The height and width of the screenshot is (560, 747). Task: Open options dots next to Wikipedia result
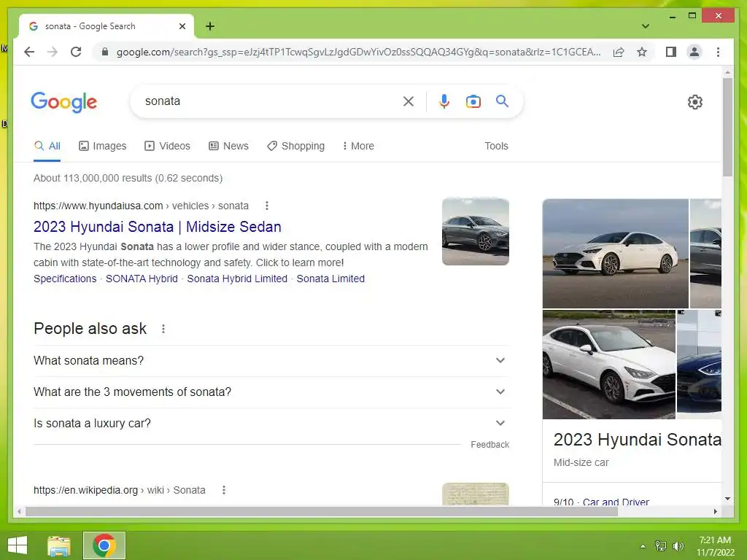(224, 490)
